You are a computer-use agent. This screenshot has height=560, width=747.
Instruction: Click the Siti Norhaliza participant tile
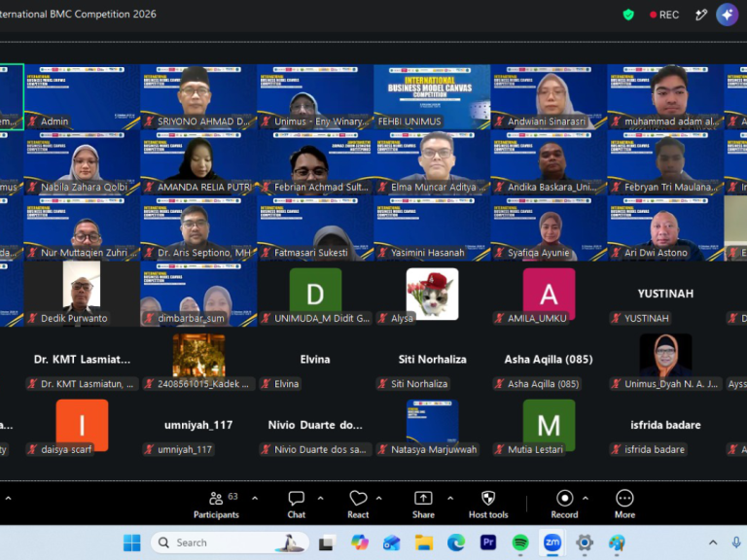(432, 360)
